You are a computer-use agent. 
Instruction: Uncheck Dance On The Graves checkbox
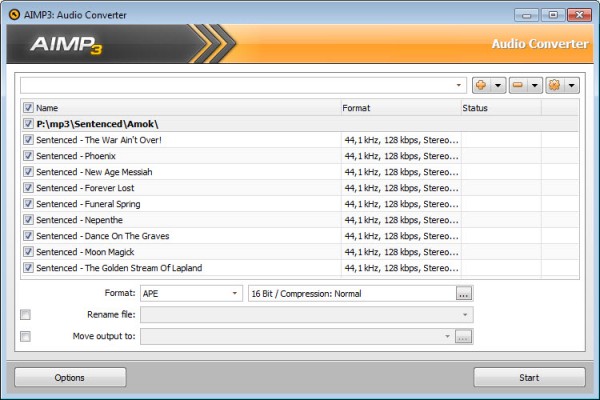[28, 236]
